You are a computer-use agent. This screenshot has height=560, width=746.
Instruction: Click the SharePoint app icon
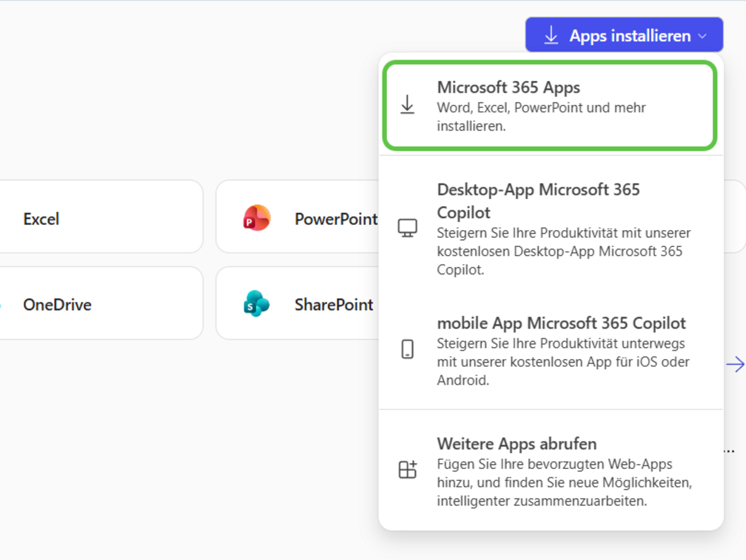coord(257,304)
